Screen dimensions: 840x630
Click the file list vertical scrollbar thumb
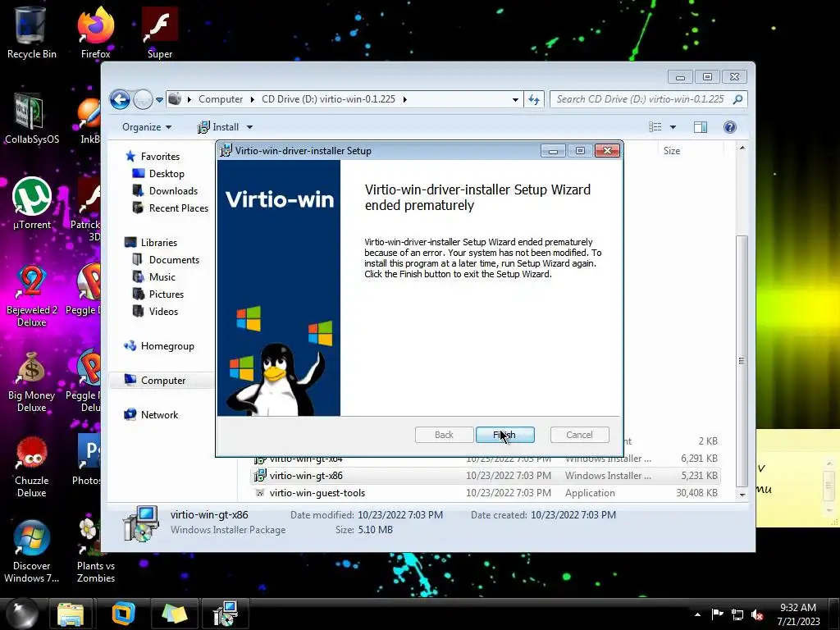(x=742, y=361)
